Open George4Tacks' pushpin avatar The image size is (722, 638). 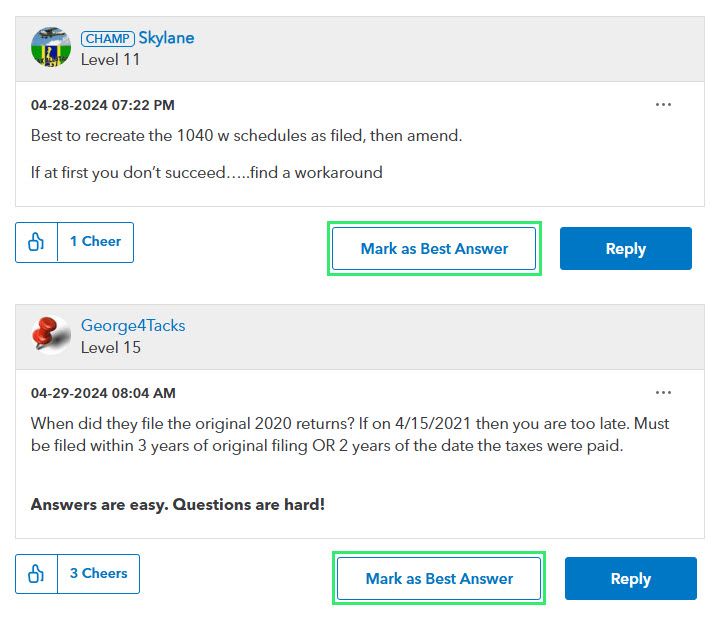tap(51, 335)
